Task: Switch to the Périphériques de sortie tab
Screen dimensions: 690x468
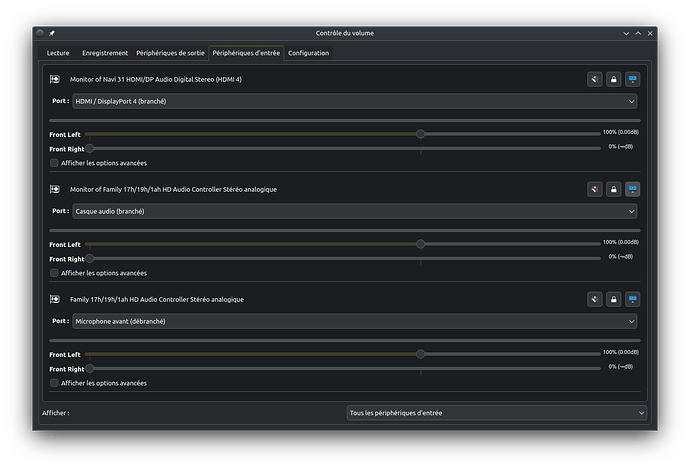Action: tap(170, 53)
